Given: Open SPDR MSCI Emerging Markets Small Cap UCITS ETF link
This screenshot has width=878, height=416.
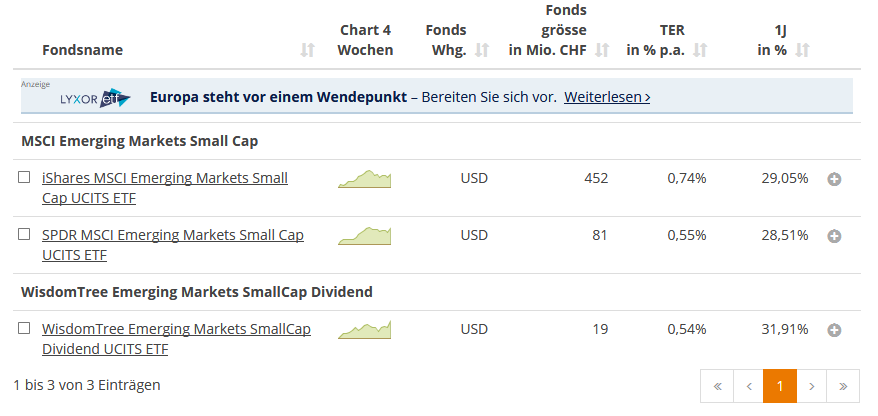Looking at the screenshot, I should coord(173,245).
